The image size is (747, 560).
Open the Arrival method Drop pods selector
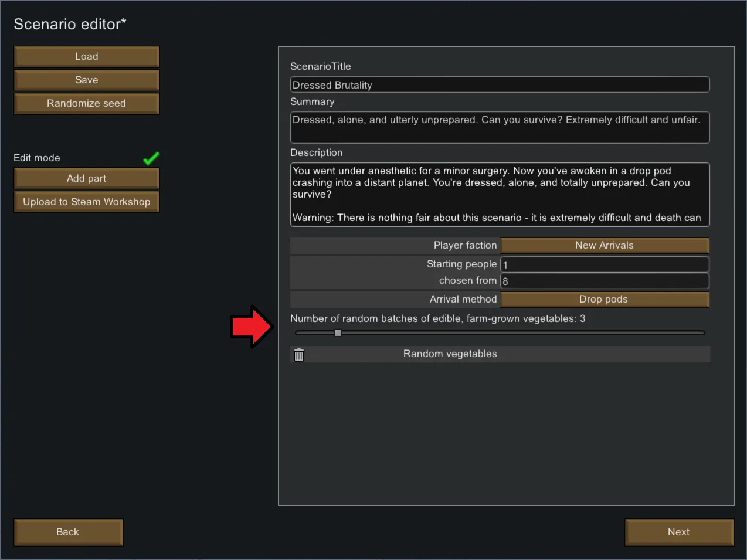pos(604,300)
